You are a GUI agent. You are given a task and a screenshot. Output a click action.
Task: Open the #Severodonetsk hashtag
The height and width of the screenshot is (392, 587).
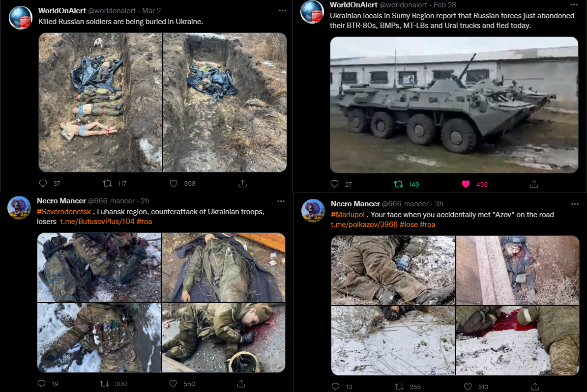64,212
